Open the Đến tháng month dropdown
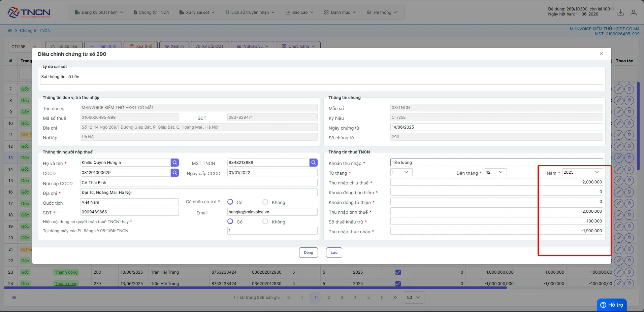Viewport: 644px width, 312px height. click(496, 172)
